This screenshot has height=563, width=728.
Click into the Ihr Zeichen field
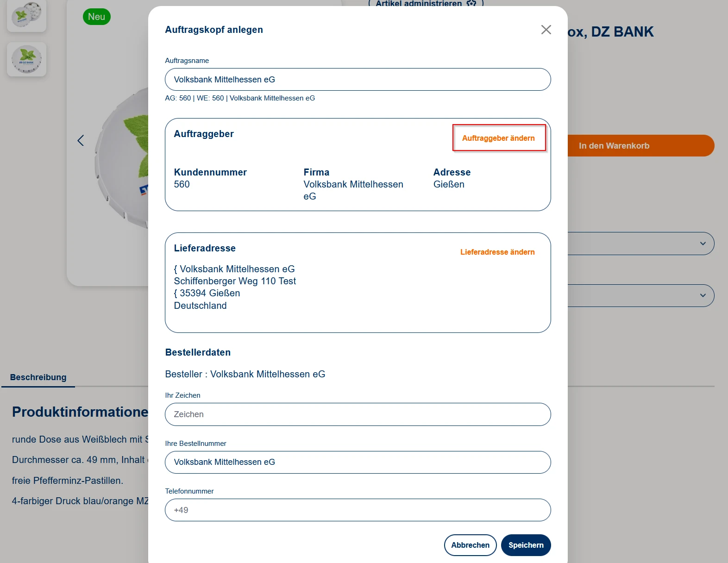358,414
